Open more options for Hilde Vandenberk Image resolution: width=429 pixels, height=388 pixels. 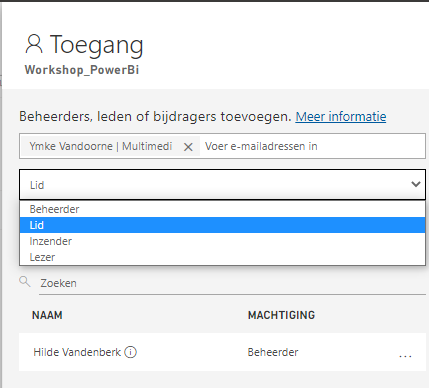point(405,356)
